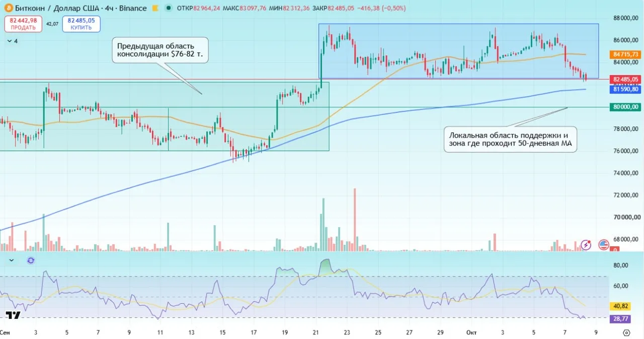
Task: Open the lightning bolt events icon
Action: [586, 245]
